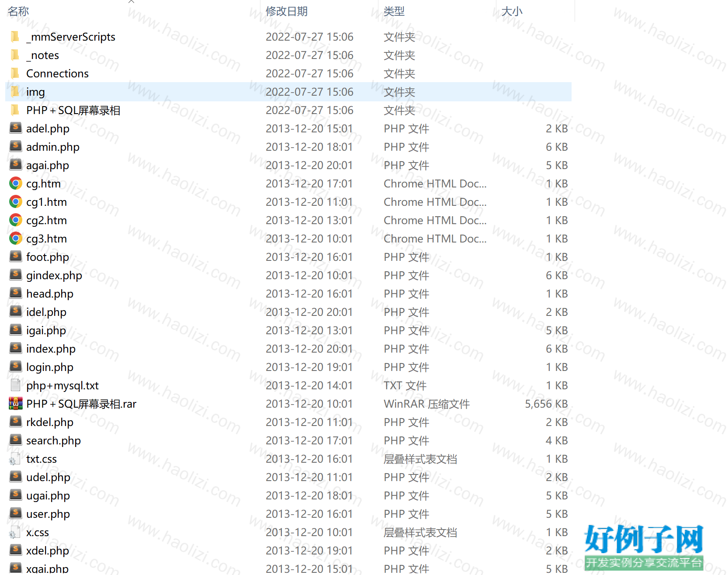
Task: Click the Chrome icon for cg1.htm
Action: tap(16, 201)
